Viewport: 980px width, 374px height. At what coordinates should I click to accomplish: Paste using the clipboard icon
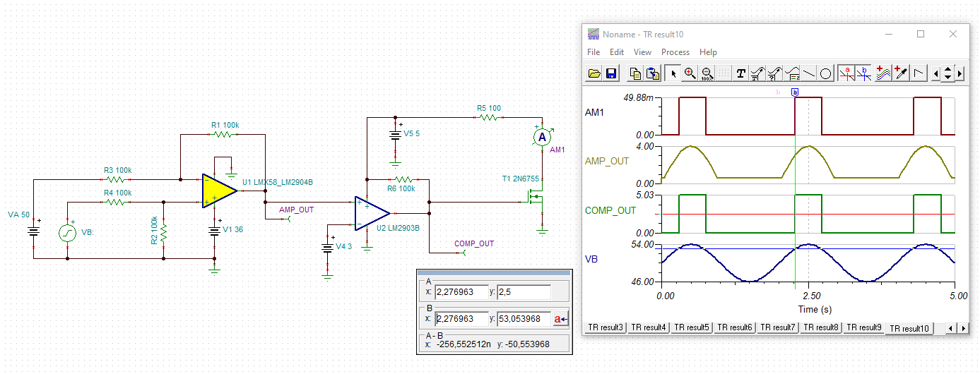coord(653,73)
